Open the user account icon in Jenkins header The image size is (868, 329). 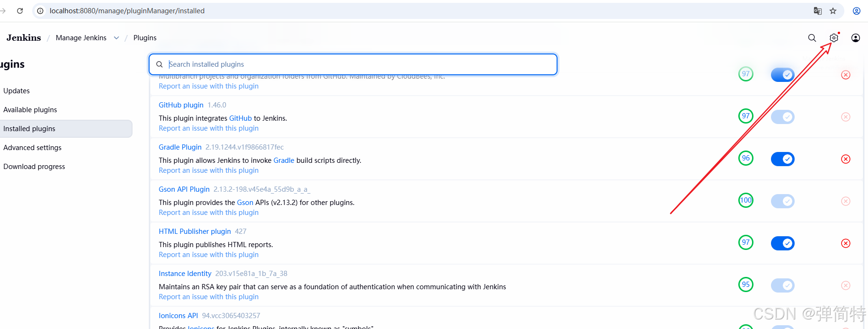[x=856, y=38]
